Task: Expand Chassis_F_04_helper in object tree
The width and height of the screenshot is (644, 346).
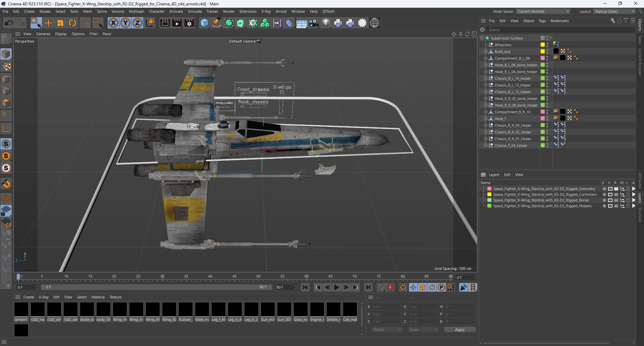Action: click(485, 146)
